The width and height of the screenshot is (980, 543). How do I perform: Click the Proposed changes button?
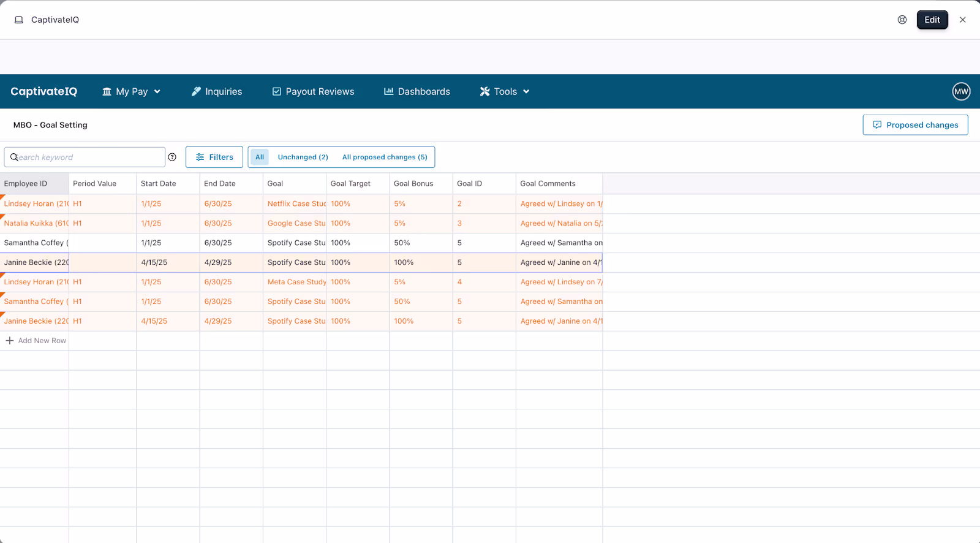tap(916, 125)
